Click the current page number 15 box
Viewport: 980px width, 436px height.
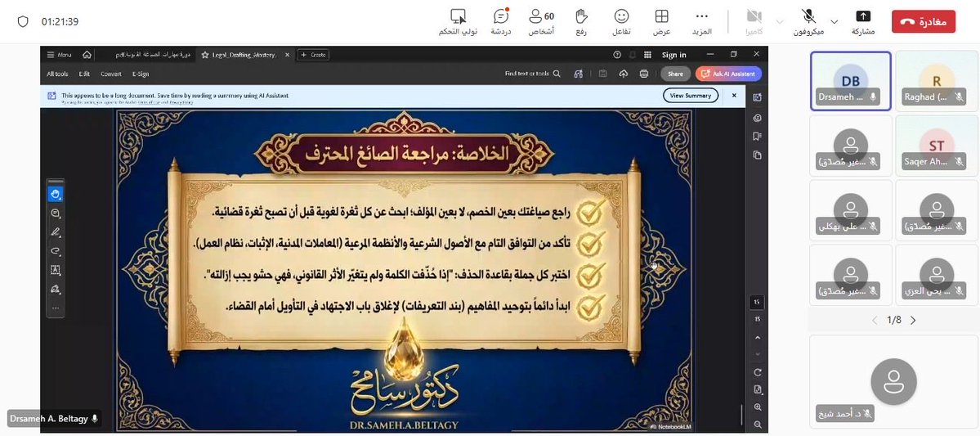tap(757, 302)
